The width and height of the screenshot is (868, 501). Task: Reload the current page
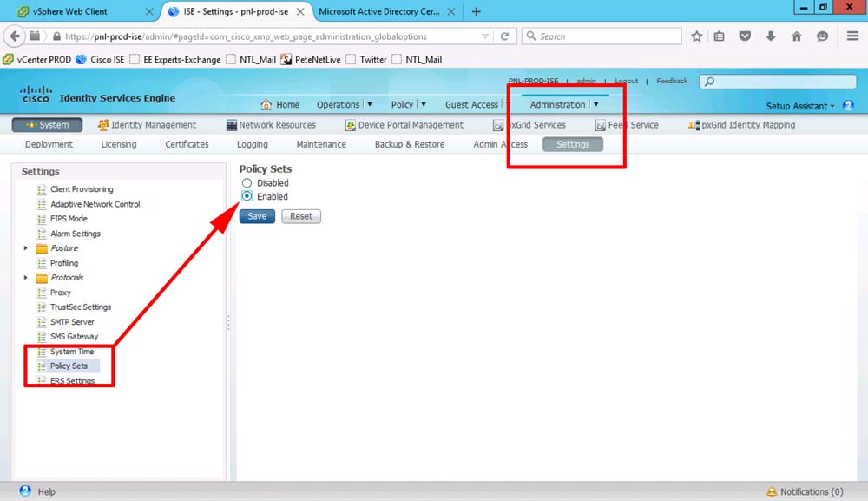[505, 36]
